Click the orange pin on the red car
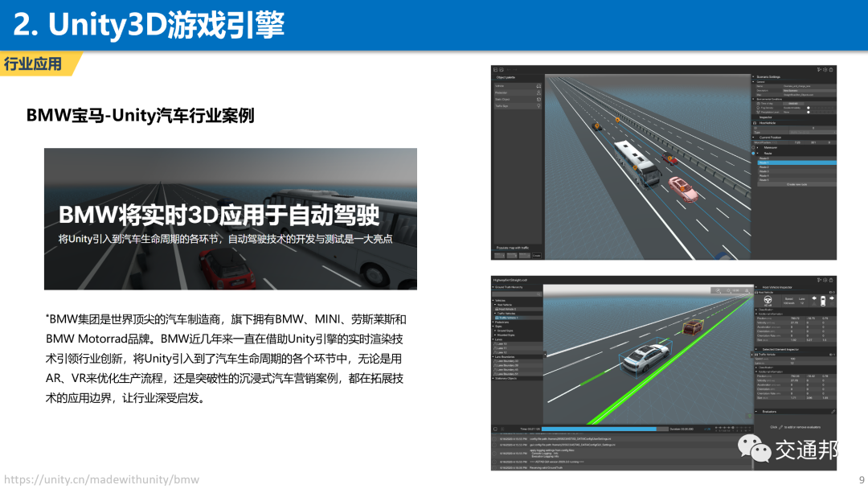 669,158
